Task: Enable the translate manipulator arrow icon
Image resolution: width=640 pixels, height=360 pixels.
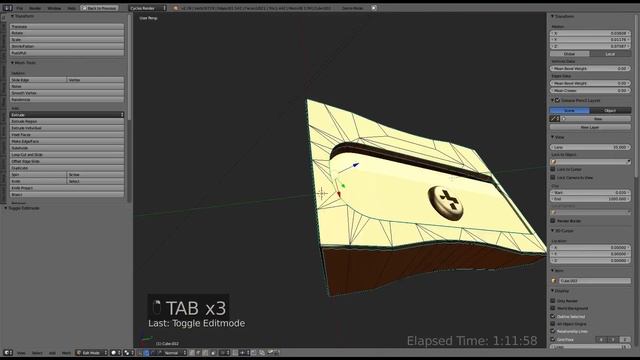Action: [146, 353]
